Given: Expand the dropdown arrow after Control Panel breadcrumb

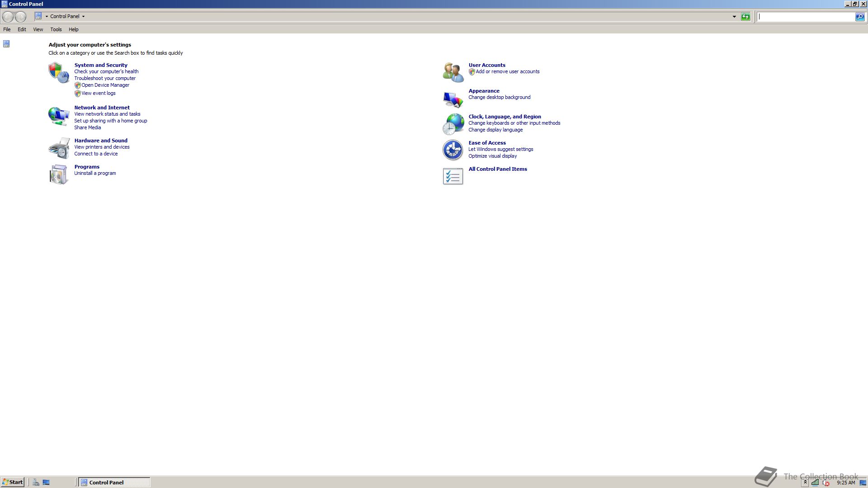Looking at the screenshot, I should coord(83,17).
